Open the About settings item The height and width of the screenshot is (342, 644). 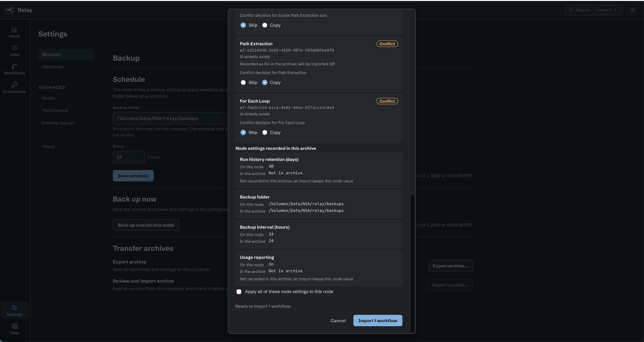tap(66, 146)
